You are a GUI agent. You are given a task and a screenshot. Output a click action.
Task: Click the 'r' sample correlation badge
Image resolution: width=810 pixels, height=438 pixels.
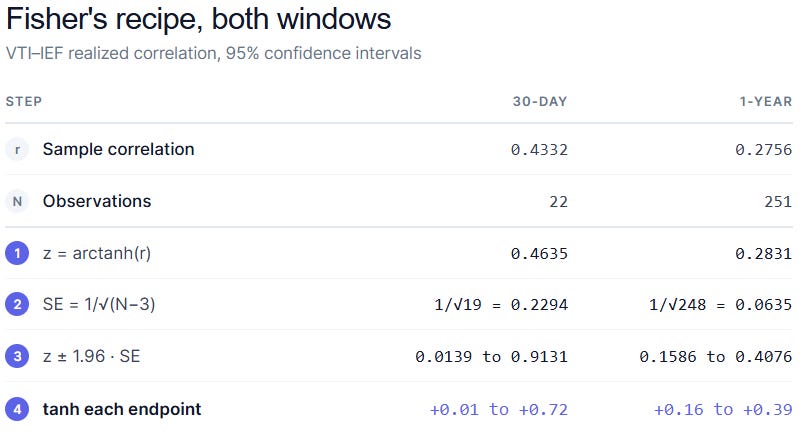point(17,149)
